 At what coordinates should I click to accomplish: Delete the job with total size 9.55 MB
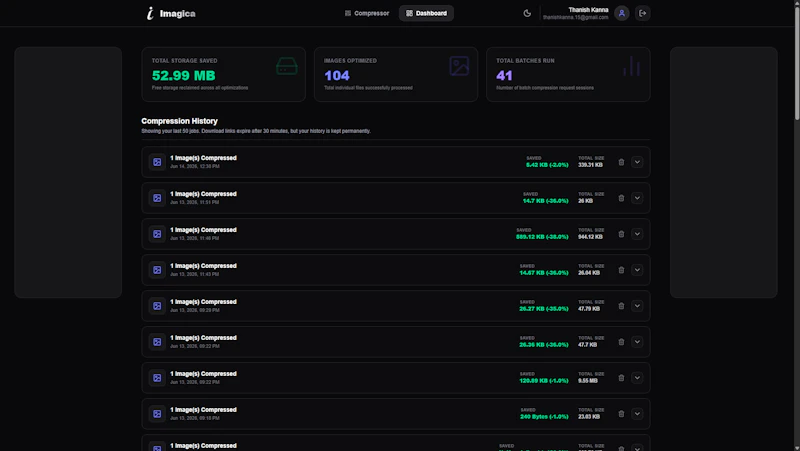(x=621, y=378)
